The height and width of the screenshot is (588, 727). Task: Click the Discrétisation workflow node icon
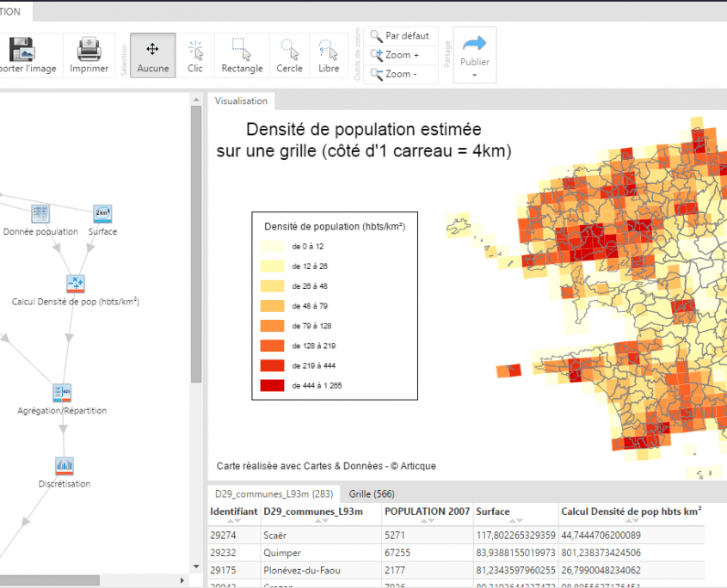65,466
